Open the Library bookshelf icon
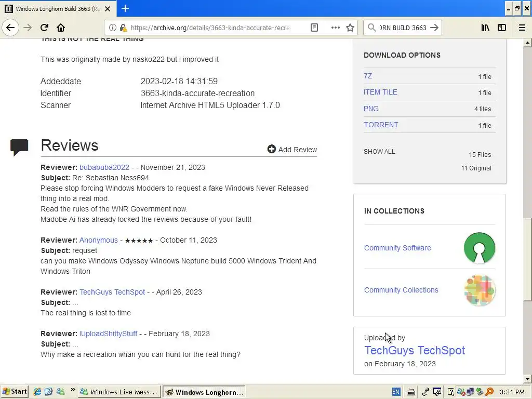Image resolution: width=532 pixels, height=399 pixels. [x=485, y=28]
